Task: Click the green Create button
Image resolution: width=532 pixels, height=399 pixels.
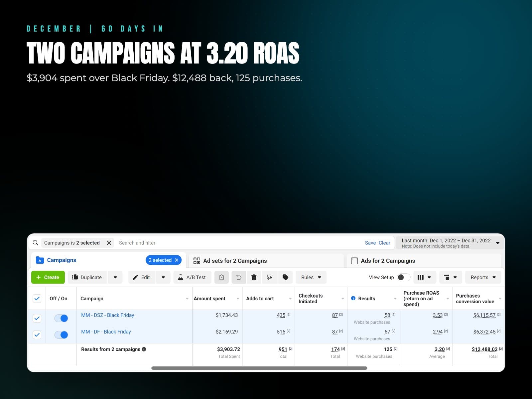Action: pyautogui.click(x=48, y=277)
